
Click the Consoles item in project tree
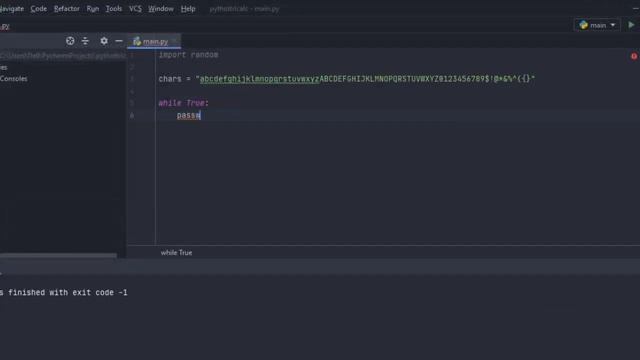tap(14, 78)
